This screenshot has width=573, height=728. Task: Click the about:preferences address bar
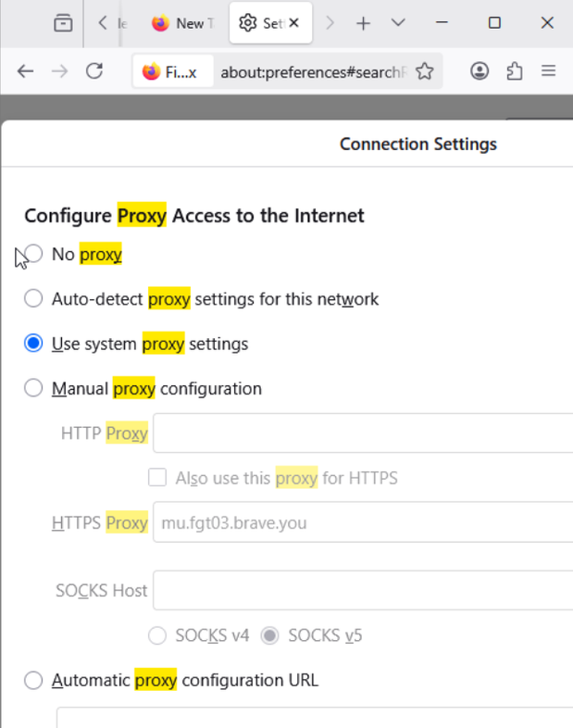tap(313, 71)
